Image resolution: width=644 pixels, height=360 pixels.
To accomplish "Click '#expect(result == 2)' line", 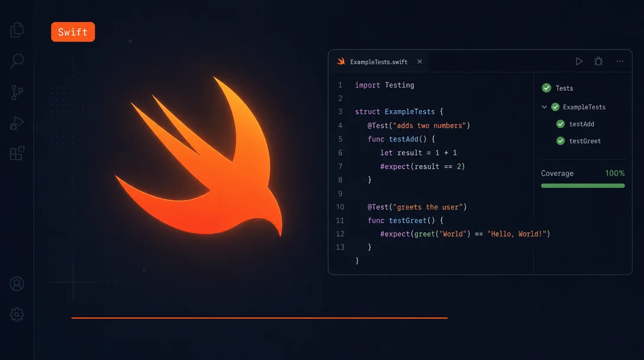I will [422, 166].
